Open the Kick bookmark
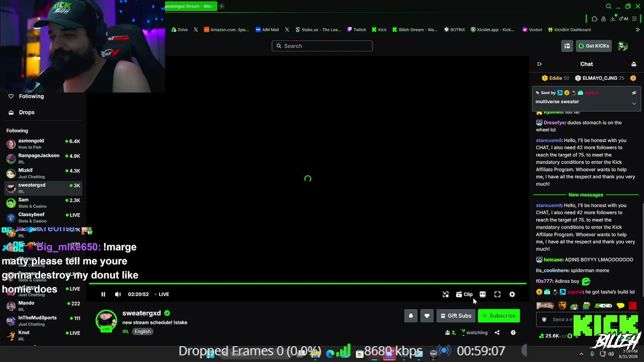 click(379, 30)
